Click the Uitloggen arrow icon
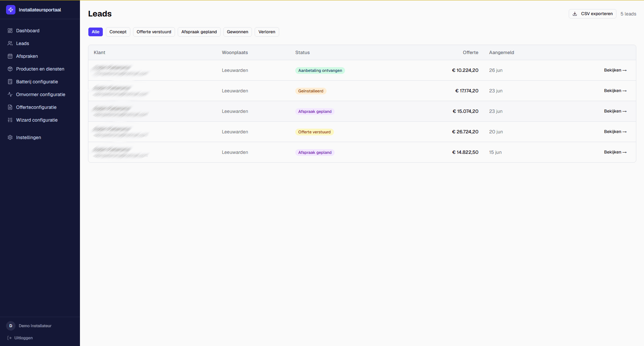The image size is (644, 346). point(9,338)
